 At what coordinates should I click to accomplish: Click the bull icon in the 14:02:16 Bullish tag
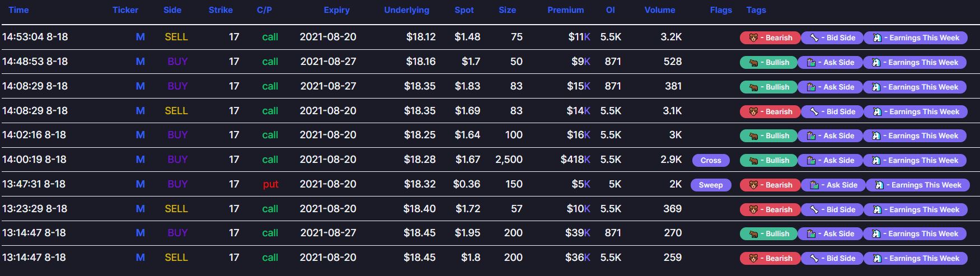pyautogui.click(x=754, y=135)
